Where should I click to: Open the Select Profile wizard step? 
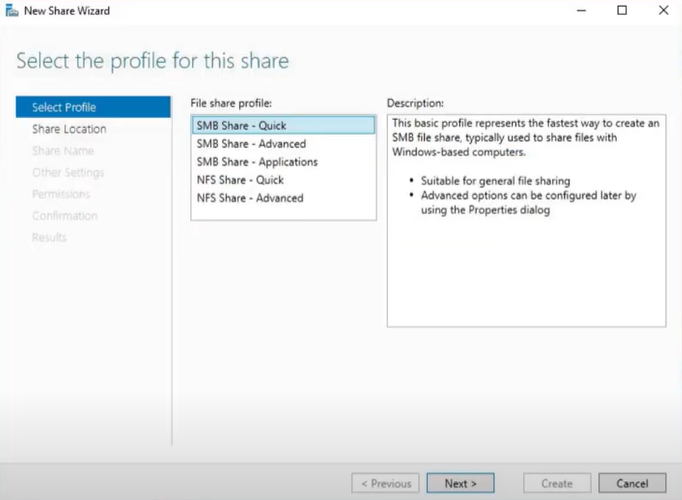coord(93,107)
